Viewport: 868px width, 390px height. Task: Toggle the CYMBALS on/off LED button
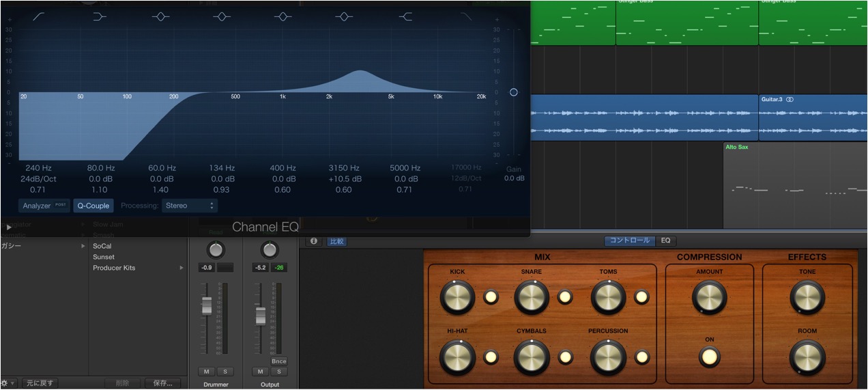(x=565, y=357)
